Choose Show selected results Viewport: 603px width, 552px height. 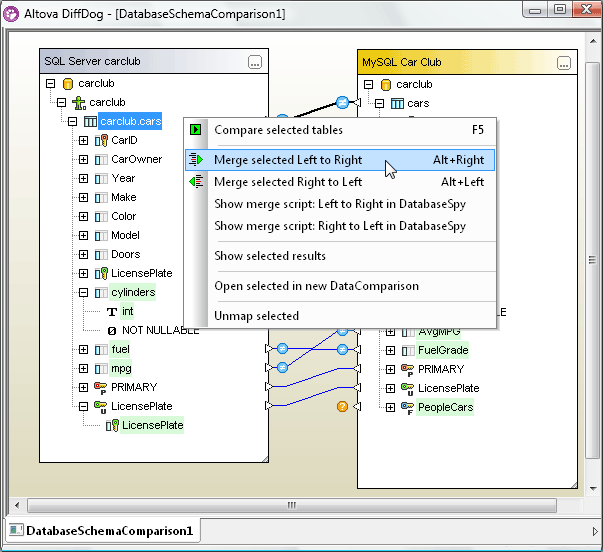click(340, 256)
